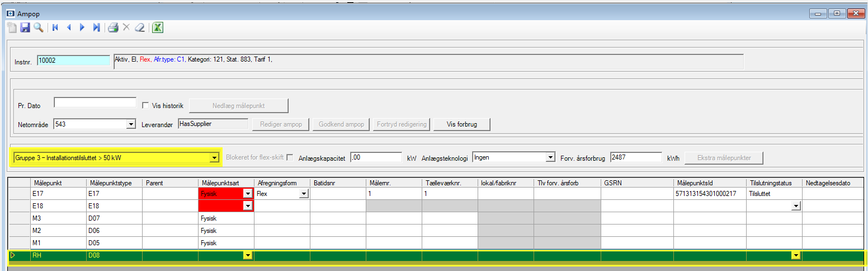Open Målepunktsart dropdown in the E18 row
Viewport: 868px width, 271px height.
coord(248,205)
